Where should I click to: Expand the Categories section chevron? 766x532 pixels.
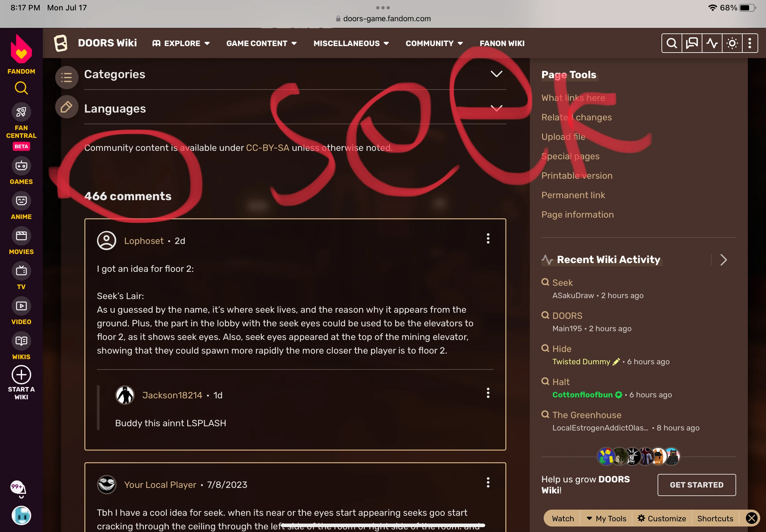pyautogui.click(x=496, y=74)
